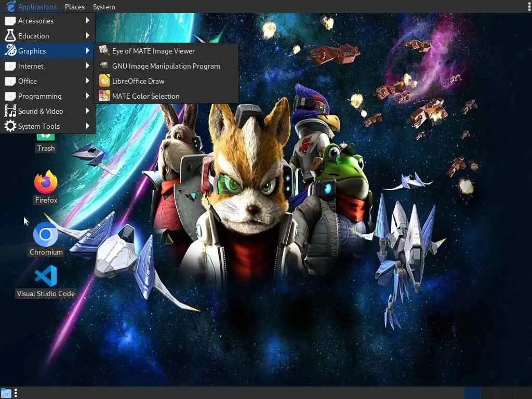The image size is (532, 399).
Task: Expand the Office submenu arrow
Action: [87, 81]
